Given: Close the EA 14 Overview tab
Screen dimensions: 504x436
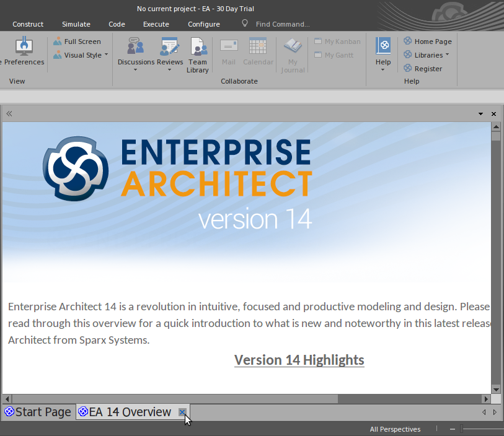Looking at the screenshot, I should (182, 412).
